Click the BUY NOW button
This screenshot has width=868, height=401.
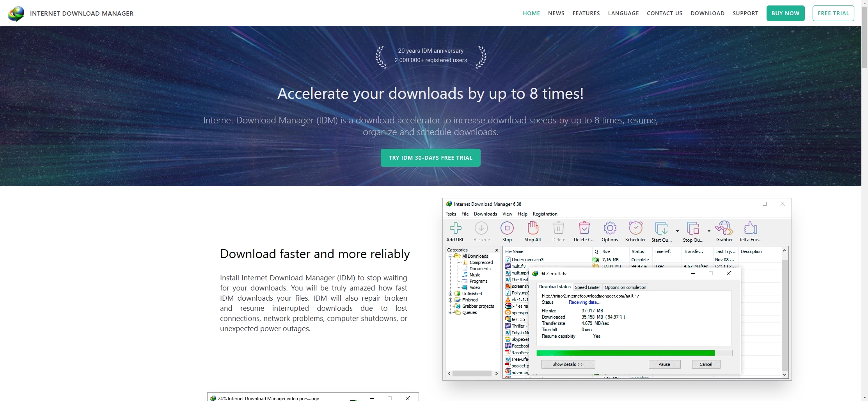point(785,13)
